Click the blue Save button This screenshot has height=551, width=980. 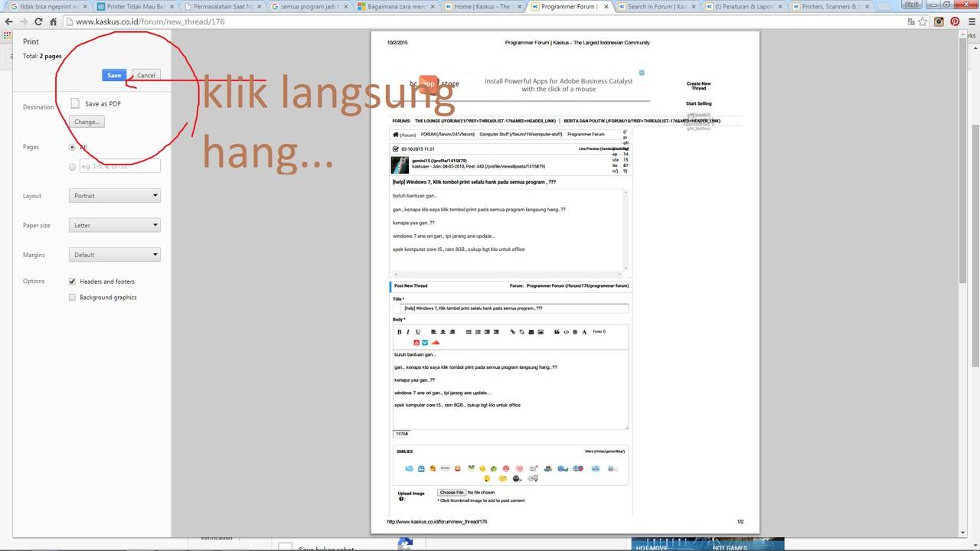[114, 75]
